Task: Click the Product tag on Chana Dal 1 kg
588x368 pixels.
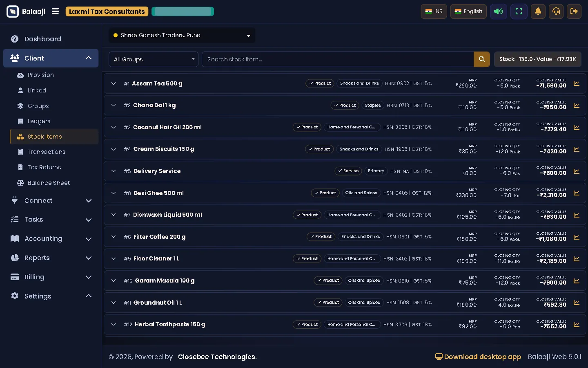Action: click(x=345, y=105)
